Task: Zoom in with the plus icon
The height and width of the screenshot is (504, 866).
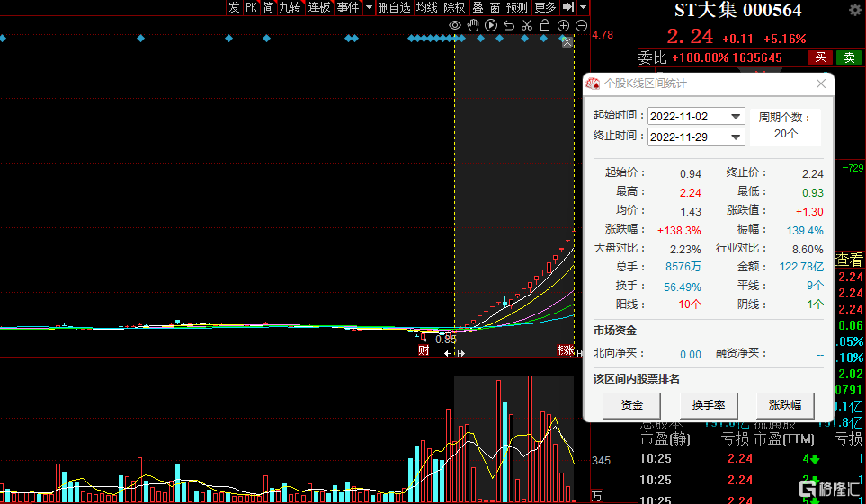Action: (x=564, y=25)
